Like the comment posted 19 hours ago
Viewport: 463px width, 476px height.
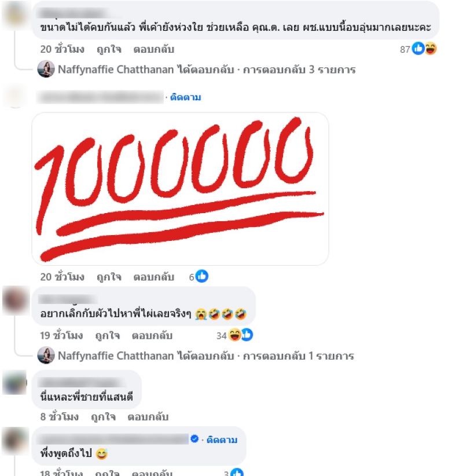tap(108, 335)
